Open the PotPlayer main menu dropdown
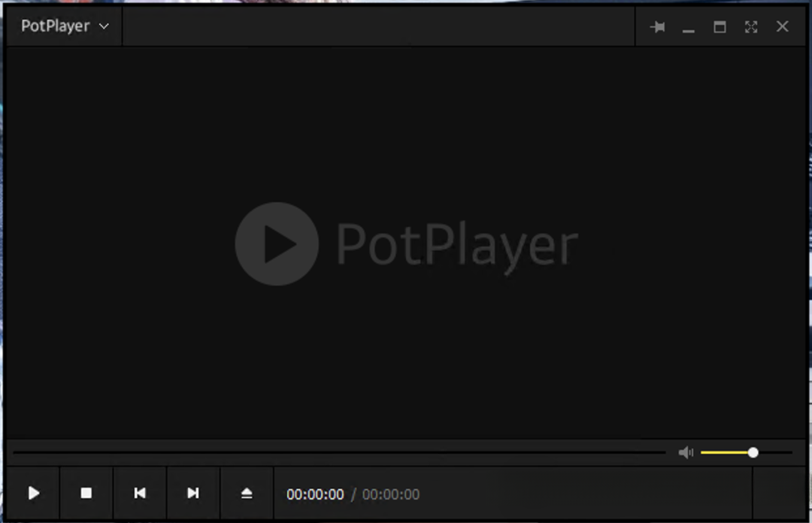Screen dimensions: 812x523 pyautogui.click(x=65, y=26)
